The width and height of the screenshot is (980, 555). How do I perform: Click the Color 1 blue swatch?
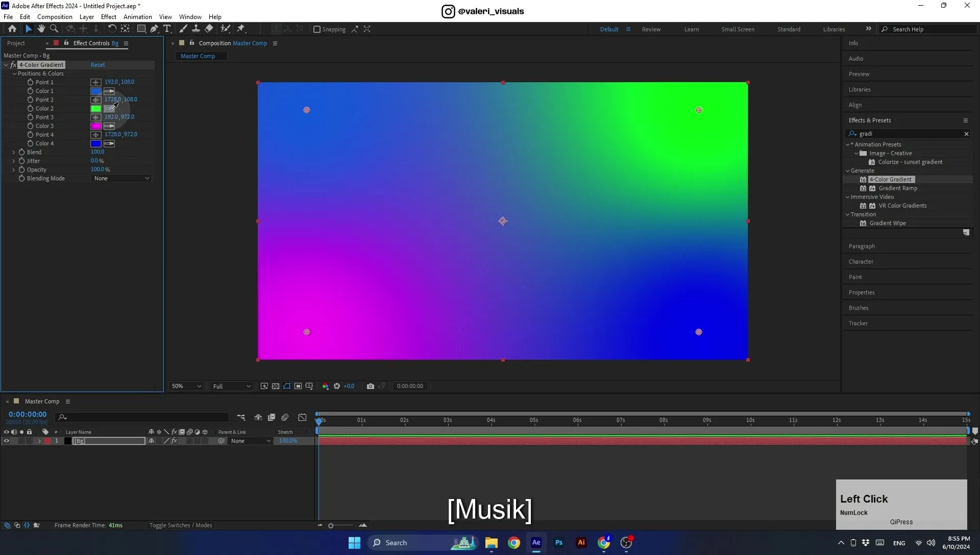click(96, 91)
